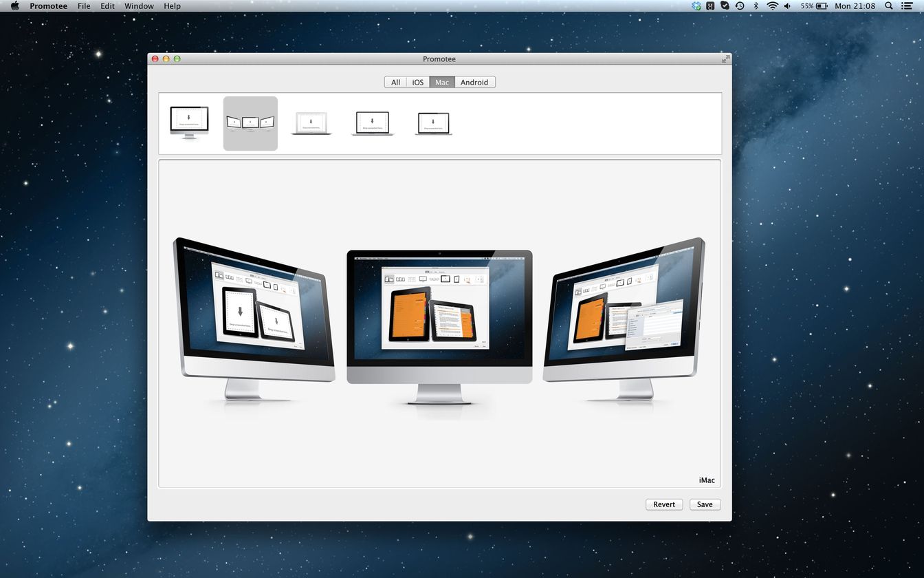Click the iMac label in preview corner
The image size is (924, 578).
tap(707, 480)
